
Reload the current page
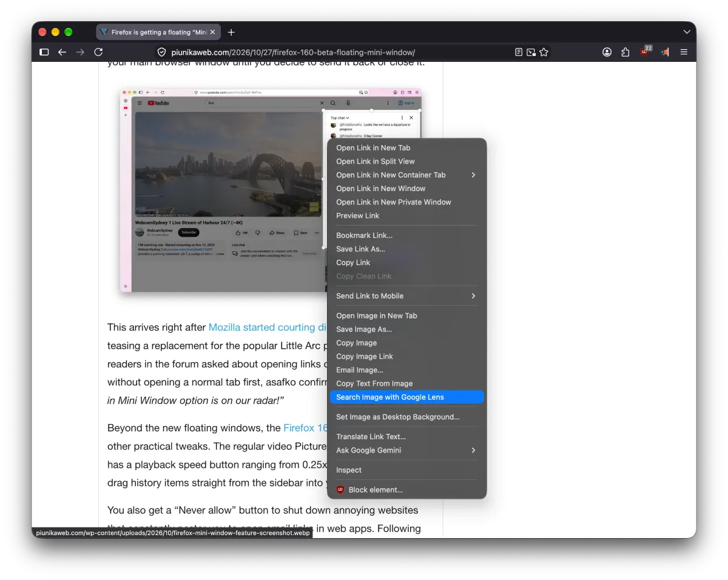pos(98,52)
